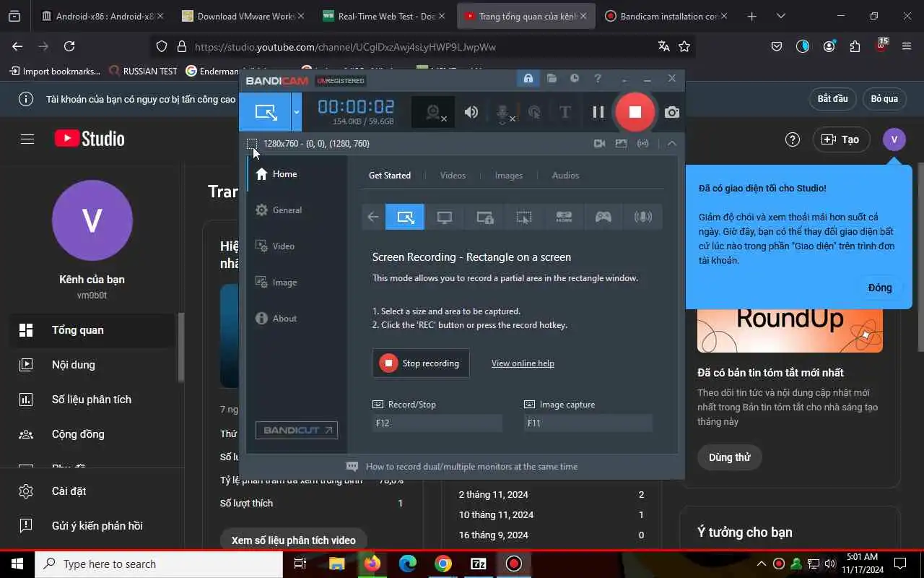924x578 pixels.
Task: Click the Stop recording button
Action: pos(421,363)
